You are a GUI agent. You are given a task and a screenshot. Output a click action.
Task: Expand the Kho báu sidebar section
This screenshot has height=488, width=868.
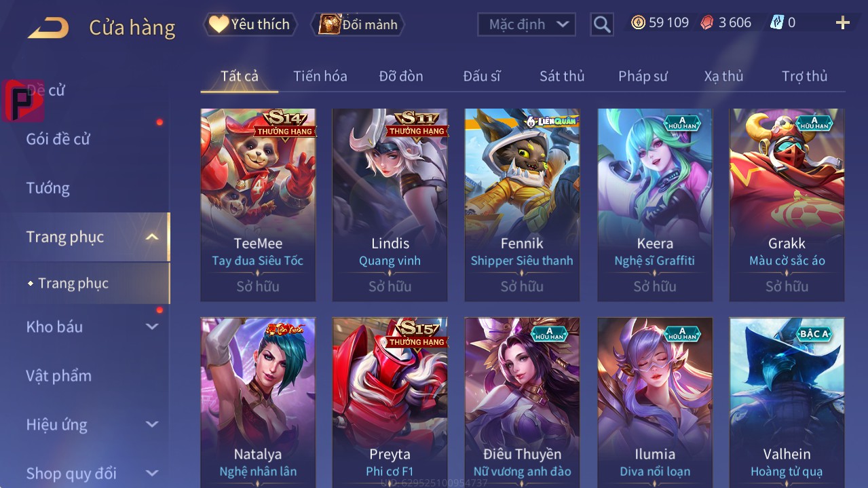click(152, 326)
